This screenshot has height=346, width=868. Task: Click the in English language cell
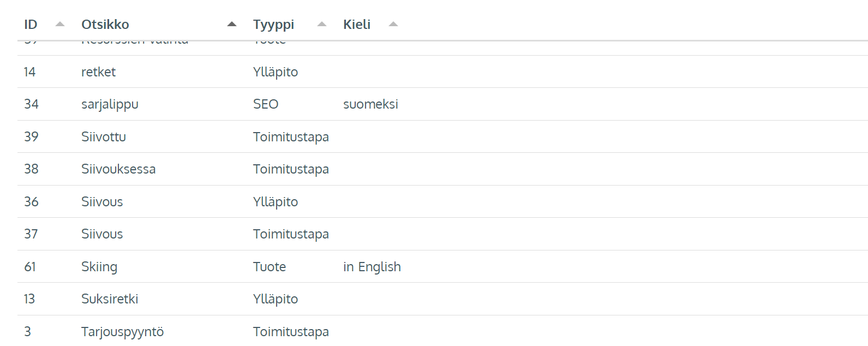pos(372,267)
